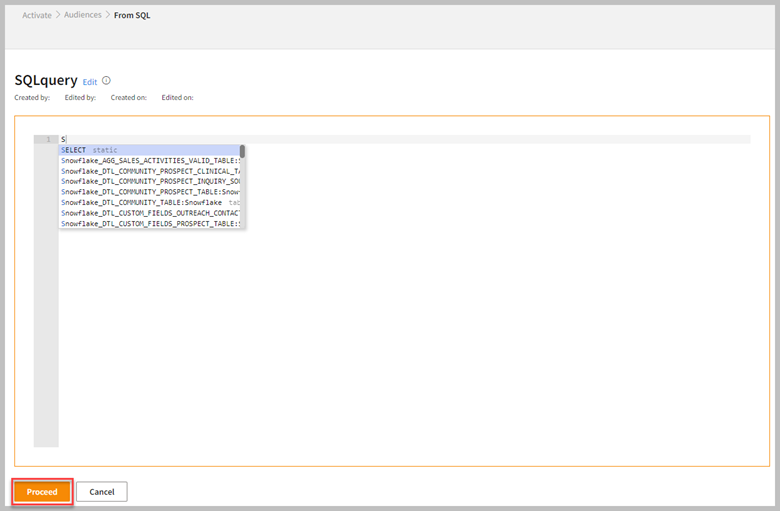The image size is (780, 511).
Task: Go to Audiences in the breadcrumb
Action: coord(84,15)
